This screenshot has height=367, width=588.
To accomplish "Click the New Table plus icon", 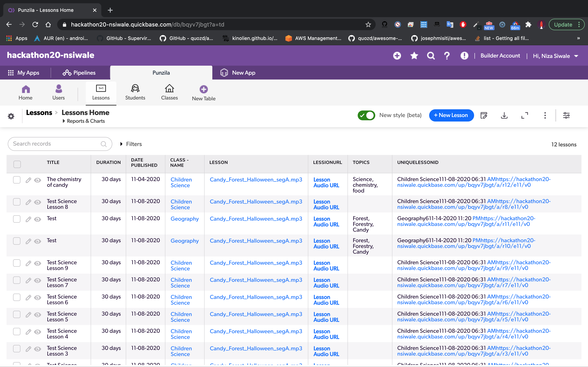I will click(x=204, y=89).
